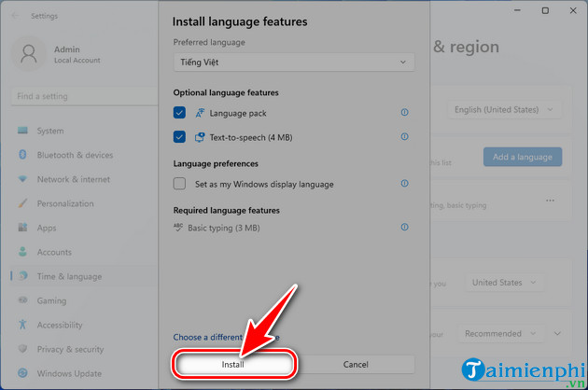Click the Language pack icon
Screen dimensions: 588x390
200,113
